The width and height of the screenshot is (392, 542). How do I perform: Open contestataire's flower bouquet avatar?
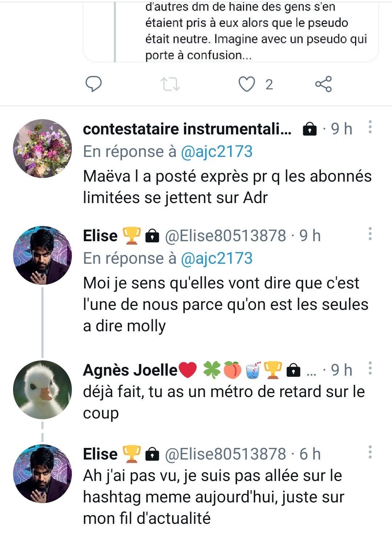coord(42,148)
